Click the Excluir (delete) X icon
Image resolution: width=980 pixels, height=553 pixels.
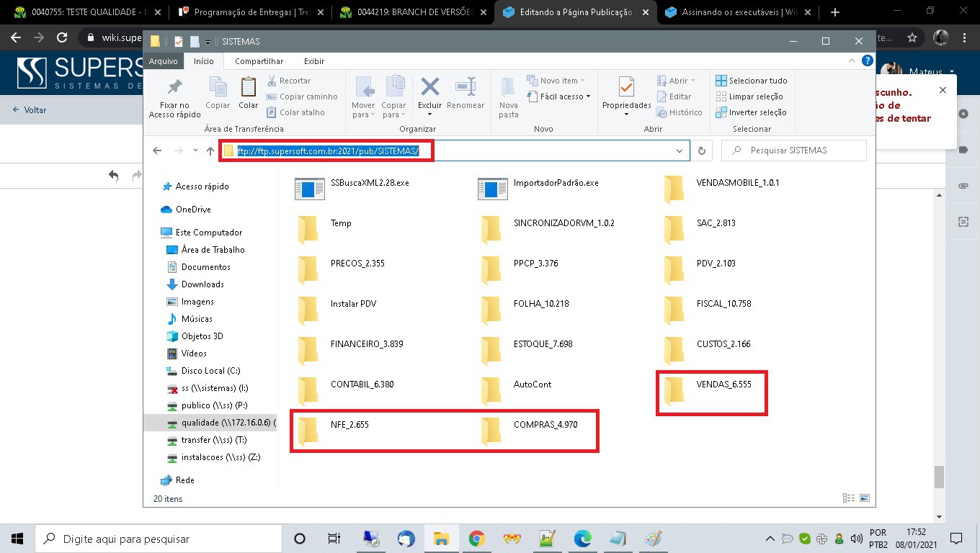(430, 88)
